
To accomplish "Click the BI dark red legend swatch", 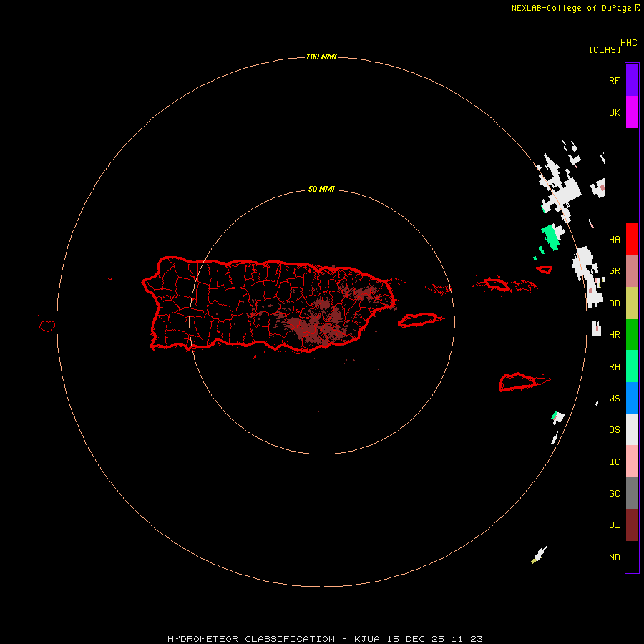I will coord(632,525).
